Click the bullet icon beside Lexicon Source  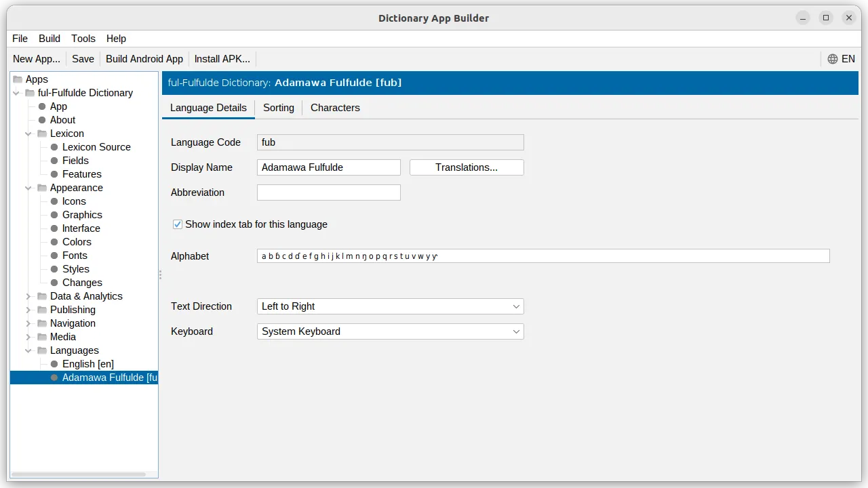(x=54, y=147)
